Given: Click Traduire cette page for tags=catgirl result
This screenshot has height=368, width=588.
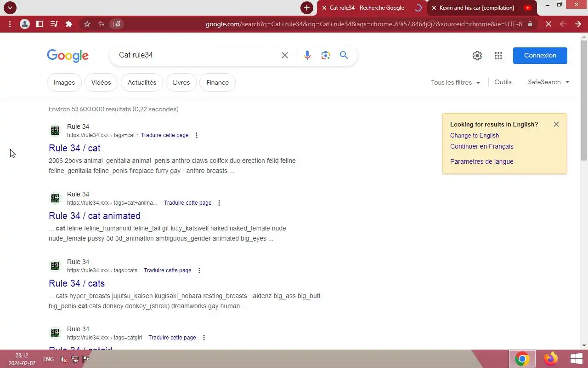Looking at the screenshot, I should [172, 338].
